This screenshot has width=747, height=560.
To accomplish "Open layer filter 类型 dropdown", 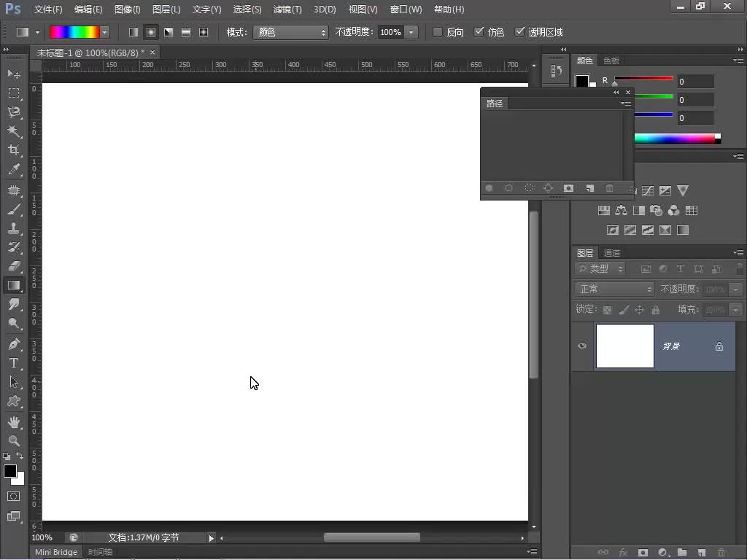I will pyautogui.click(x=600, y=269).
